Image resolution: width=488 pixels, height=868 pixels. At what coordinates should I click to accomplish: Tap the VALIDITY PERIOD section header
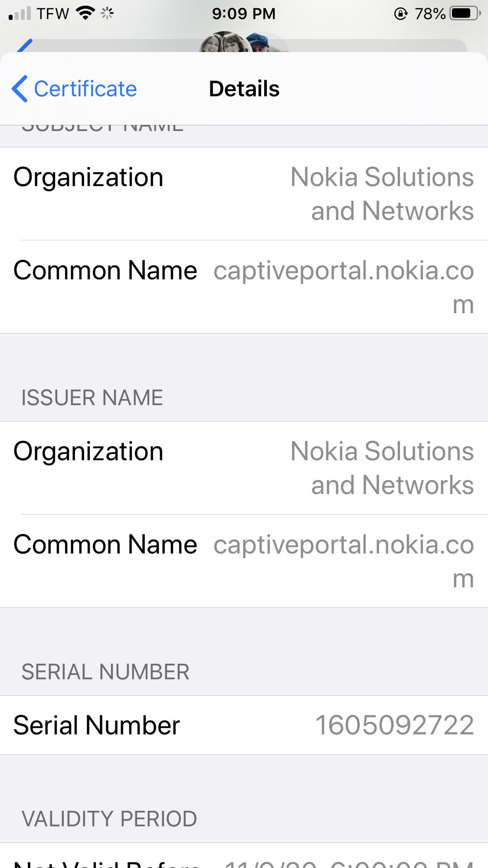[109, 819]
